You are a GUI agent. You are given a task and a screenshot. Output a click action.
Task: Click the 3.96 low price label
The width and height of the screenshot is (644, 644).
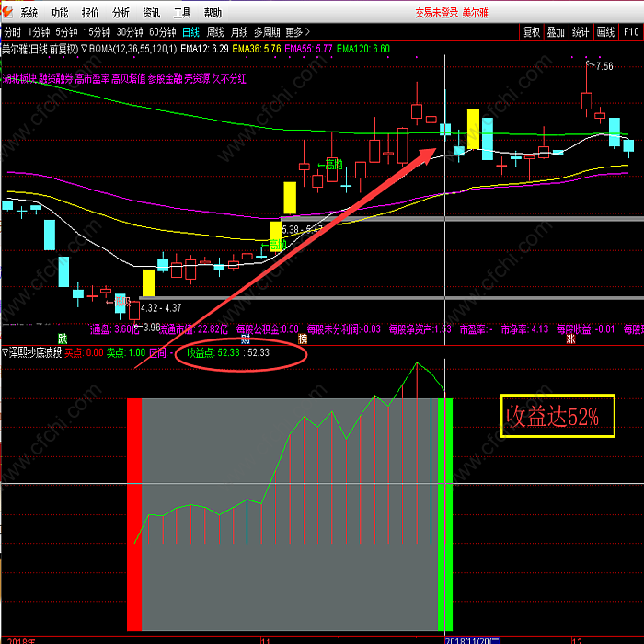coord(152,328)
